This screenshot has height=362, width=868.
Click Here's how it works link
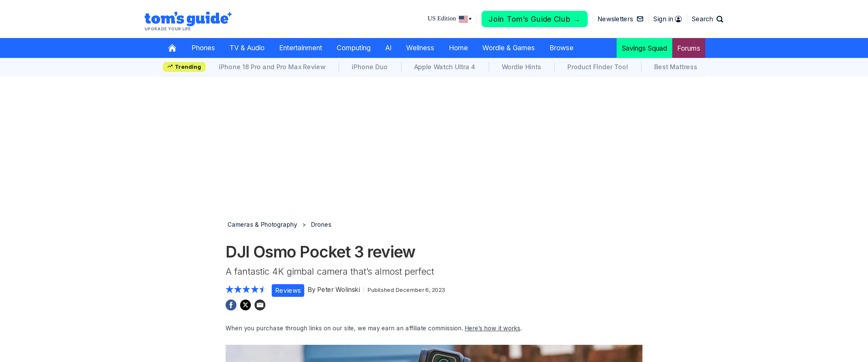coord(492,328)
